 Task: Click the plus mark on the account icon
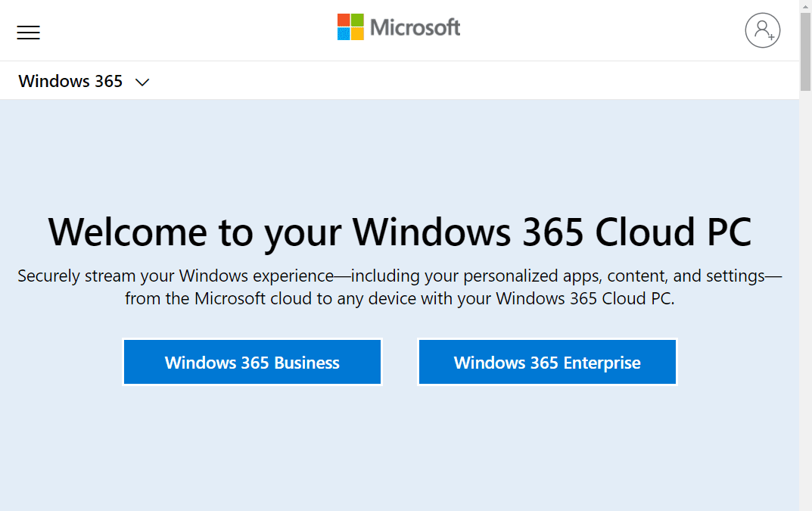coord(771,38)
